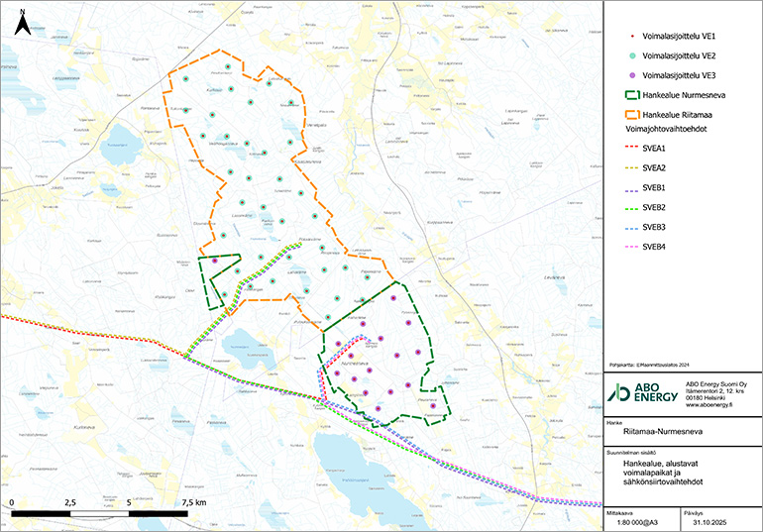Click the green dashed SVEB2 line symbol
Viewport: 763px width, 532px height.
(x=623, y=207)
